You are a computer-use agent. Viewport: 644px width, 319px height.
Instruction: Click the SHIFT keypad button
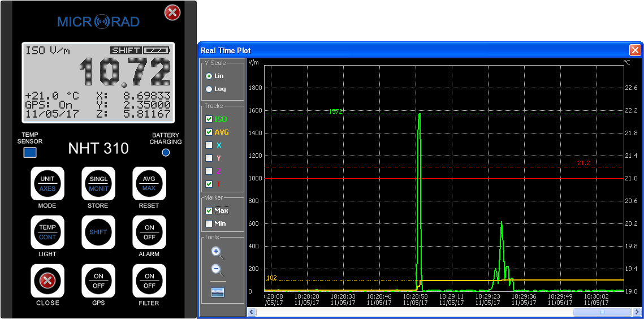(x=98, y=232)
